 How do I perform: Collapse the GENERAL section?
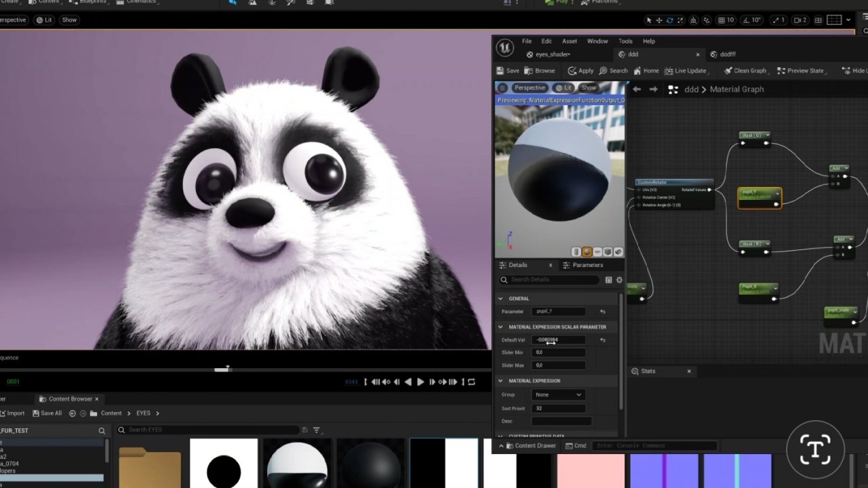[x=501, y=298]
